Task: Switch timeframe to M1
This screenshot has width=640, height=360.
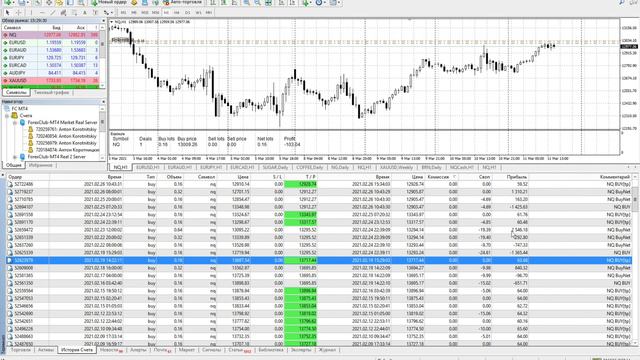Action: coord(123,13)
